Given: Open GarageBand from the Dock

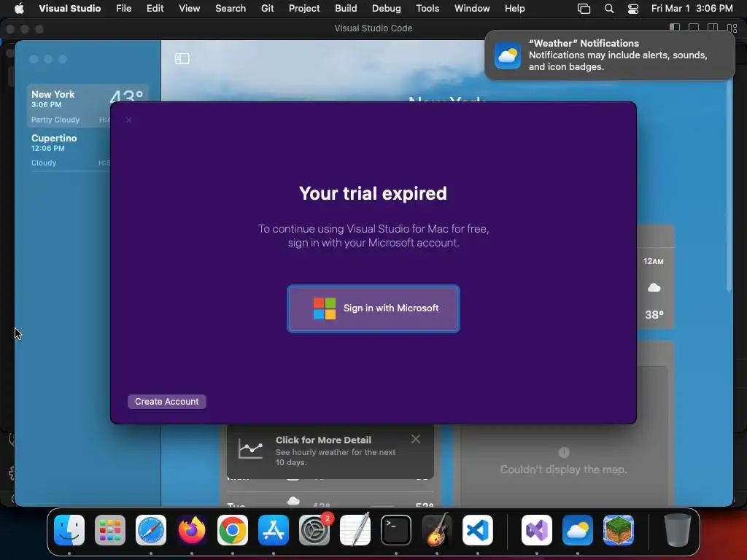Looking at the screenshot, I should click(437, 530).
